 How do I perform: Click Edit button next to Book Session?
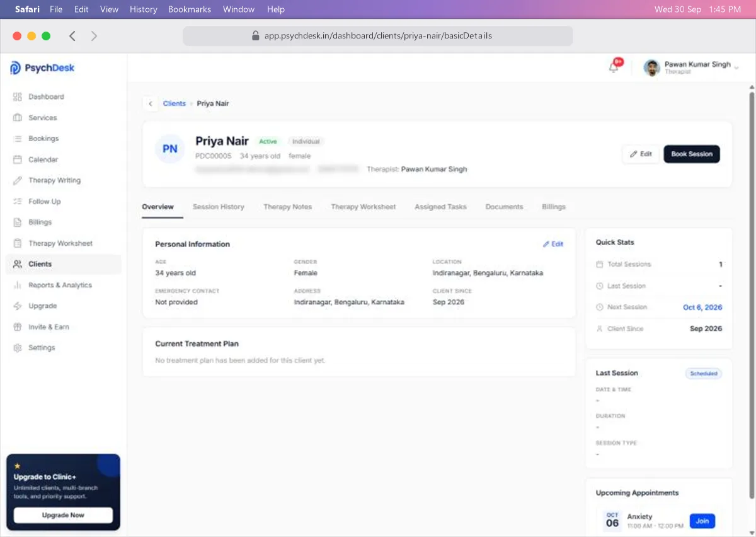(x=641, y=154)
